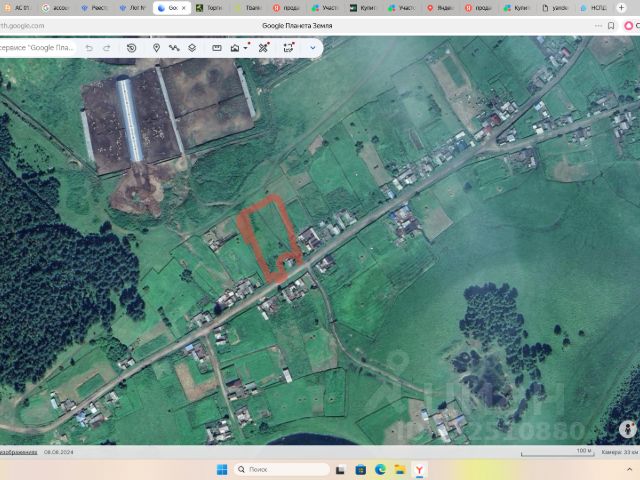
Task: Open the Alice assistant icon
Action: coord(629,26)
